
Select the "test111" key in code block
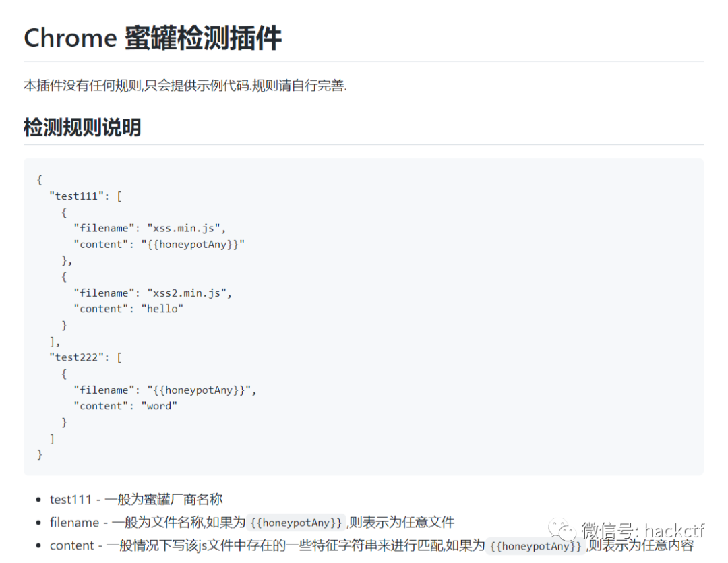pyautogui.click(x=76, y=196)
